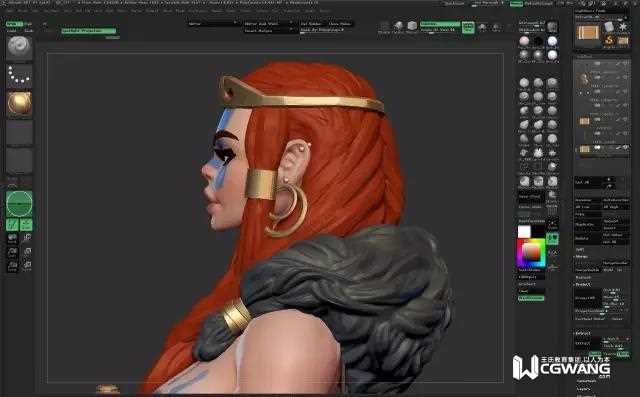Open the Mirror dropdown in the top shelf
The image size is (640, 397).
[213, 24]
